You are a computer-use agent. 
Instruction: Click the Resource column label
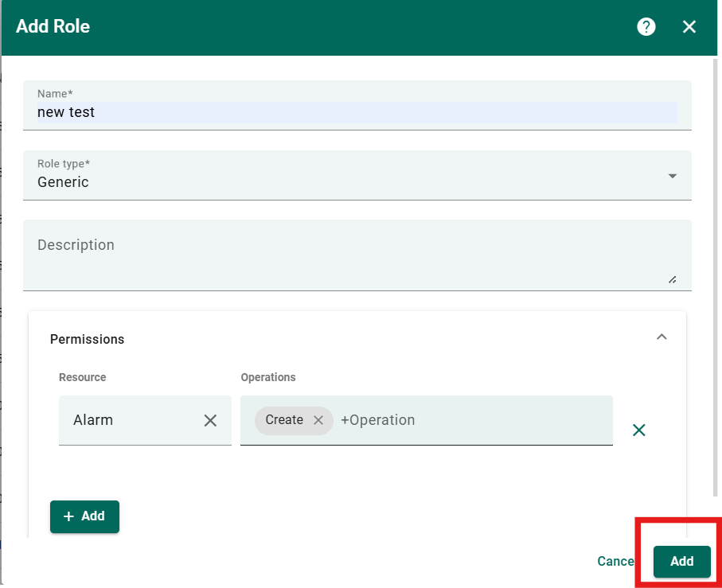tap(83, 377)
